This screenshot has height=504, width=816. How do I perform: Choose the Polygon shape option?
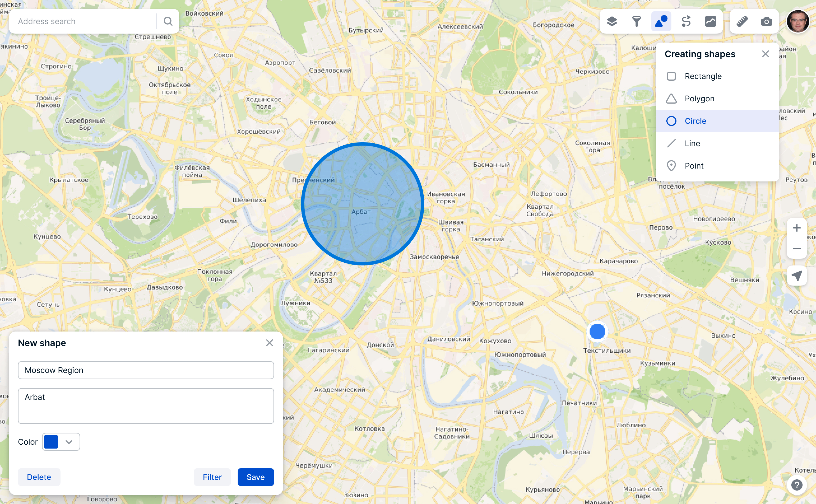click(699, 99)
